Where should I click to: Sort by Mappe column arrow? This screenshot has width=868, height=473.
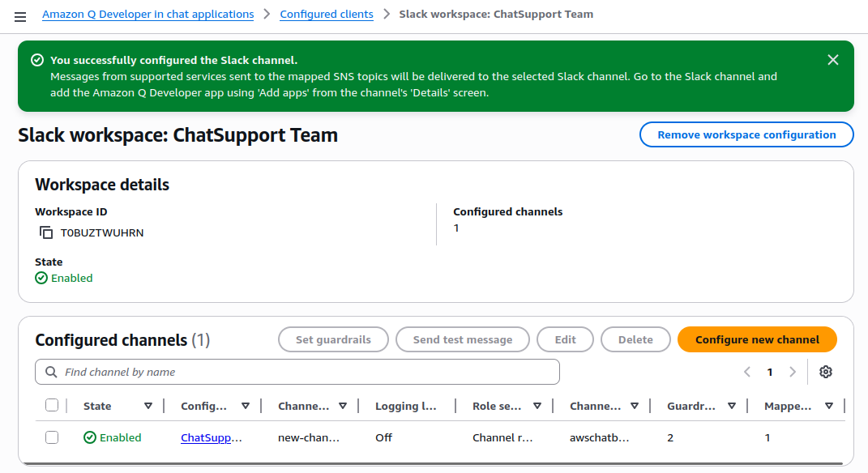829,406
